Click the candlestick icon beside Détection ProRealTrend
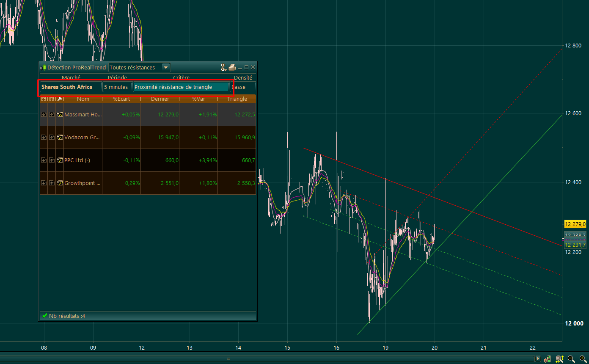This screenshot has width=589, height=364. (x=43, y=67)
